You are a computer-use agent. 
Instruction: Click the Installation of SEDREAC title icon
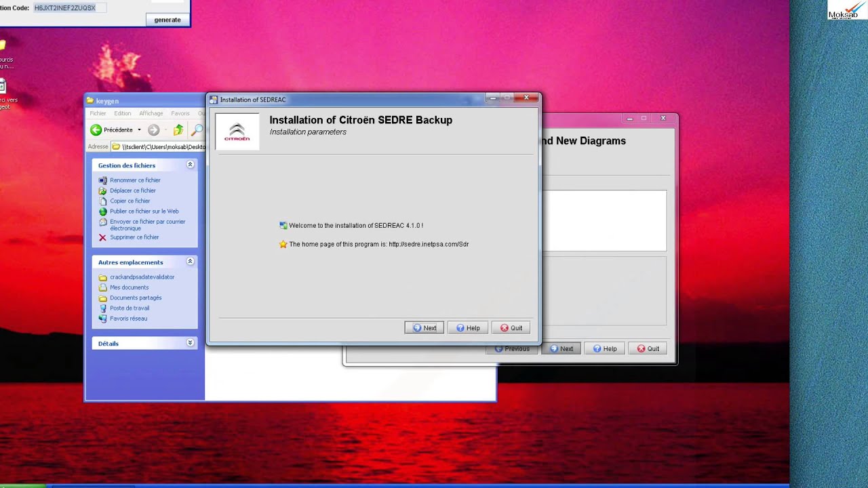click(x=214, y=100)
